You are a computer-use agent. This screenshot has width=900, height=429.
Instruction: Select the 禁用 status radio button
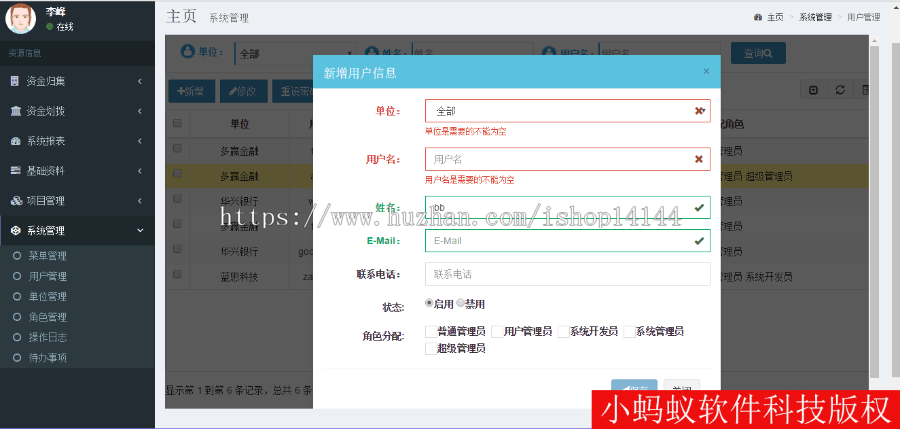(x=460, y=303)
